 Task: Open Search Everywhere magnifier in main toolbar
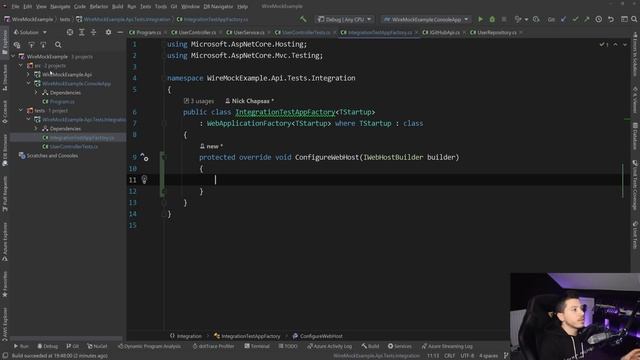(x=634, y=19)
